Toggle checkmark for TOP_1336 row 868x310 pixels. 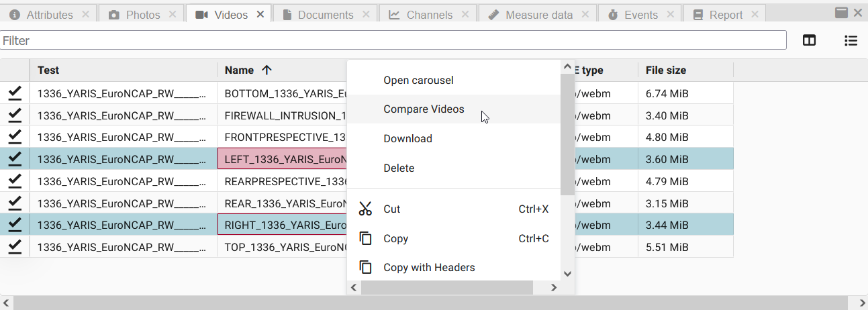(15, 247)
